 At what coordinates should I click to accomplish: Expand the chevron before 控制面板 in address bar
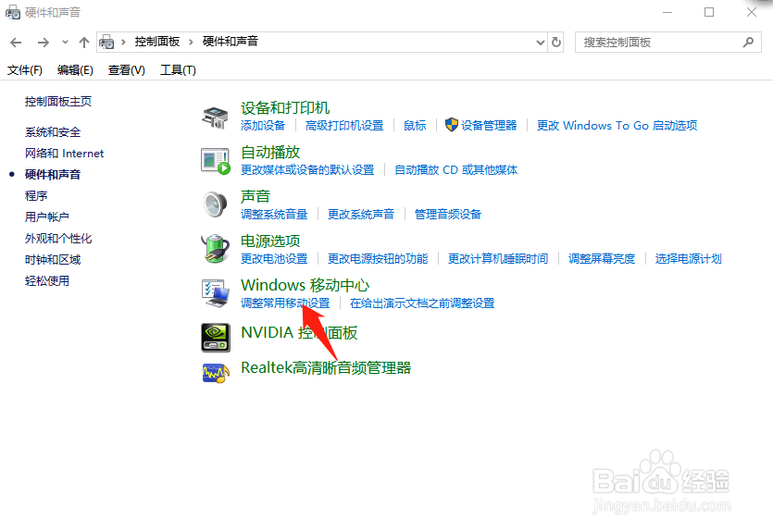[123, 42]
